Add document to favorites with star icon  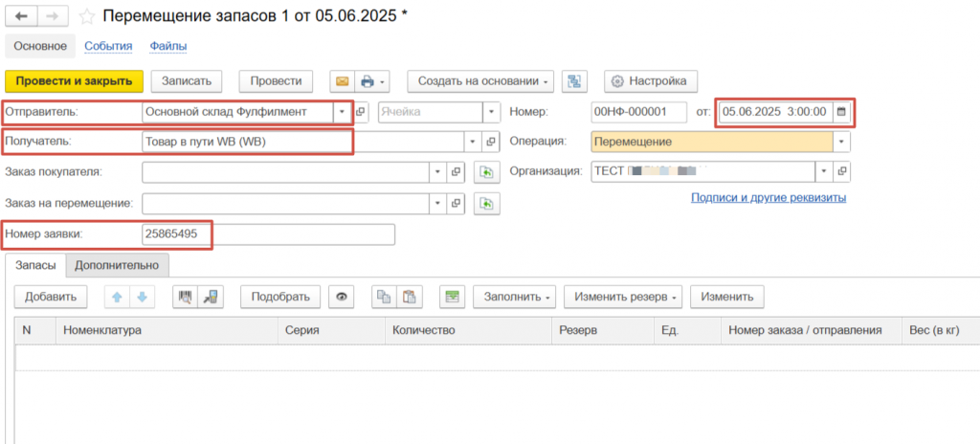tap(87, 16)
